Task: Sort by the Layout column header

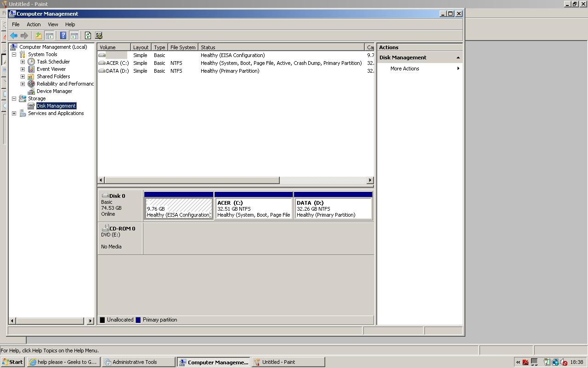Action: click(141, 47)
